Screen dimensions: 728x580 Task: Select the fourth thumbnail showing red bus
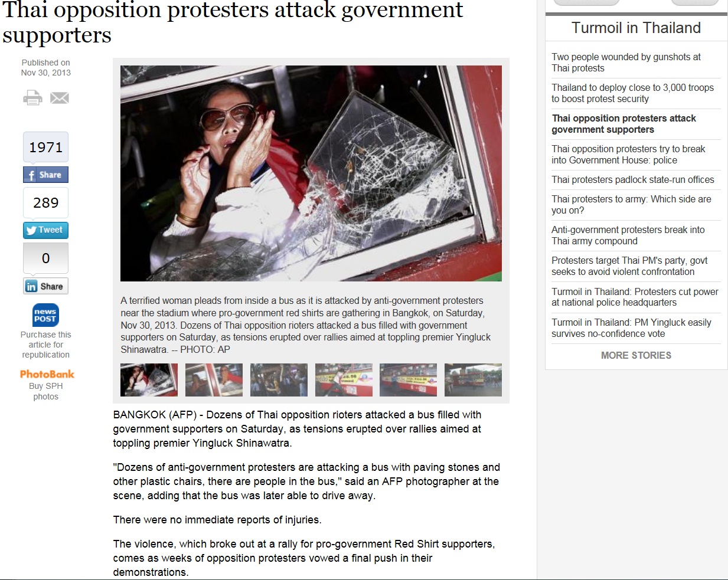click(344, 379)
